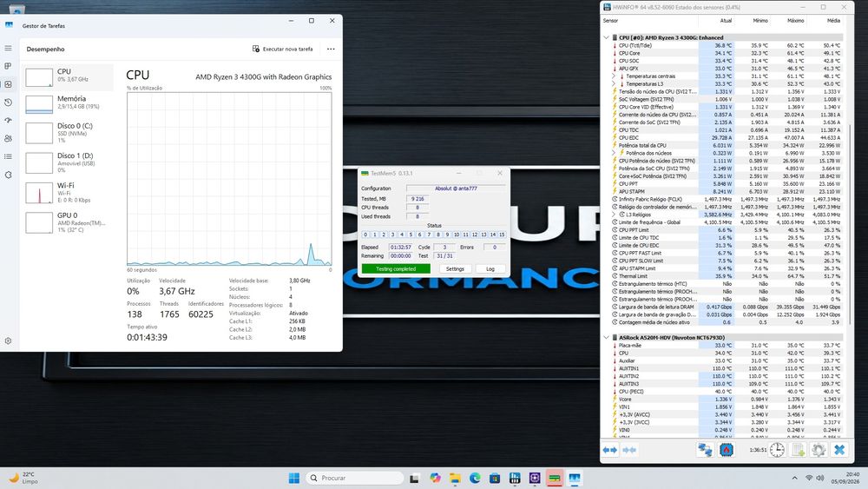Open Copilot icon on the taskbar
Viewport: 868px width, 489px height.
(435, 478)
